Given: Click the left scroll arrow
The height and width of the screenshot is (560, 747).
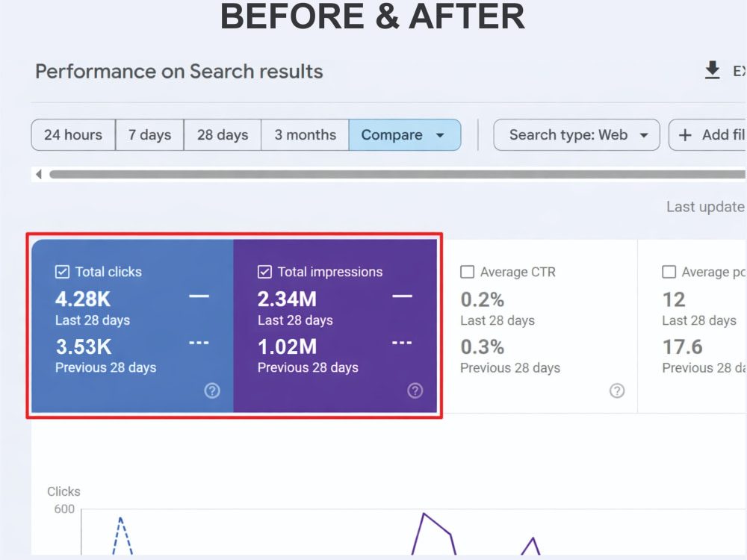Looking at the screenshot, I should 39,174.
